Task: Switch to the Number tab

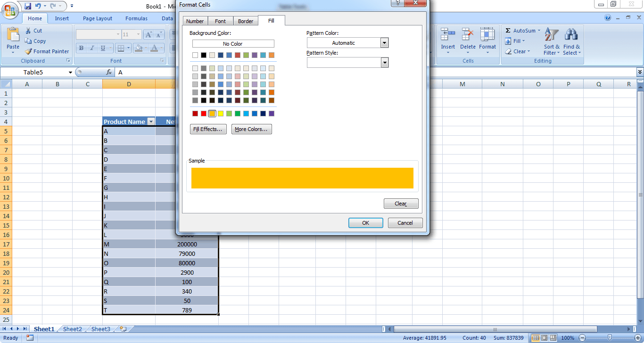Action: (x=195, y=21)
